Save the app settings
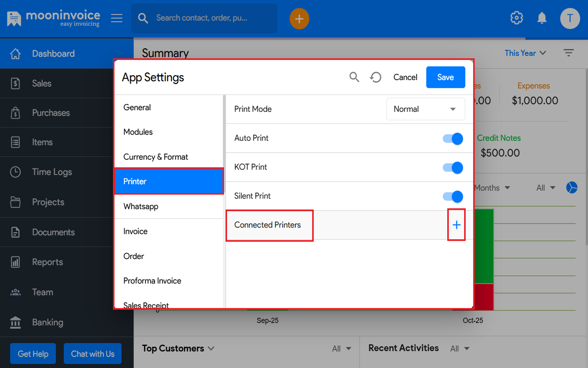 coord(445,77)
